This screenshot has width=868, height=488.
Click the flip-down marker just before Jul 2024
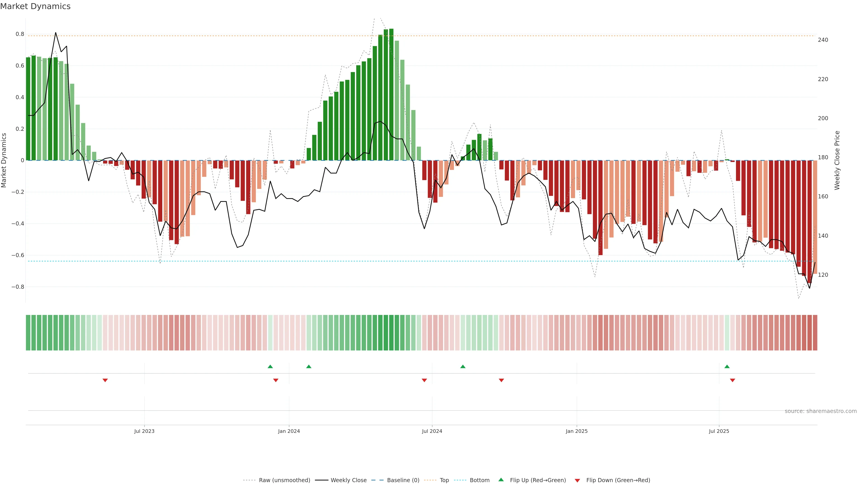(424, 380)
